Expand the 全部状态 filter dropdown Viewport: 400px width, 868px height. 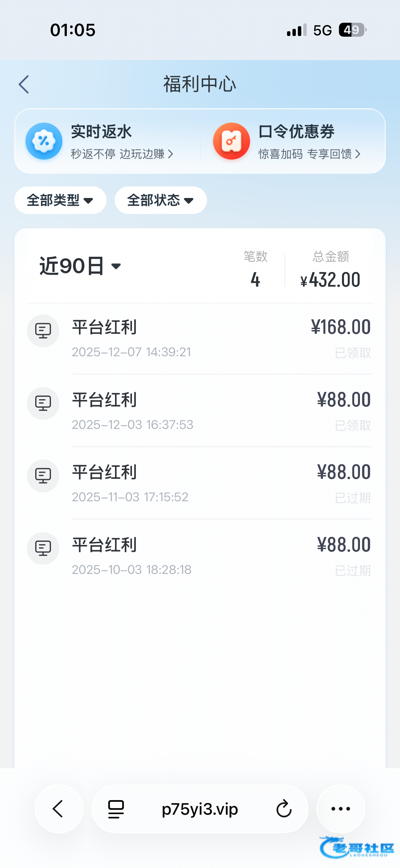160,200
